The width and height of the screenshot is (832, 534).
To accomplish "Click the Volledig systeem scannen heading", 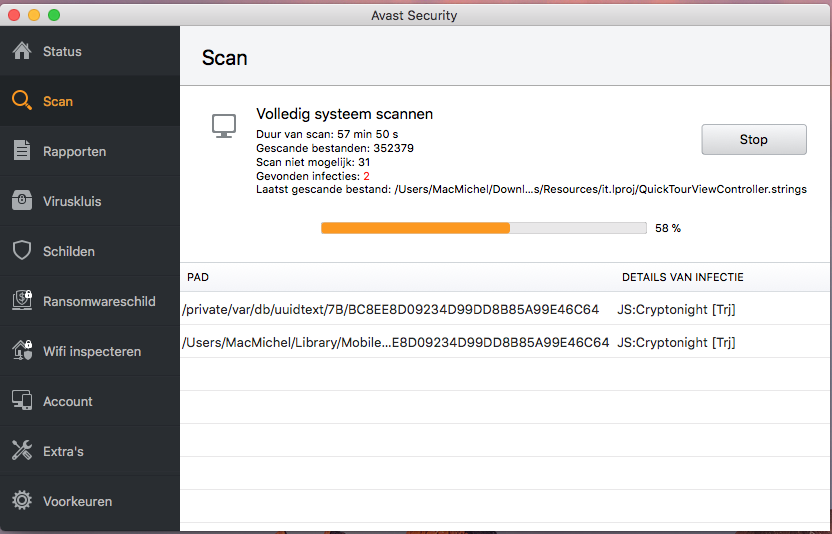I will coord(344,114).
